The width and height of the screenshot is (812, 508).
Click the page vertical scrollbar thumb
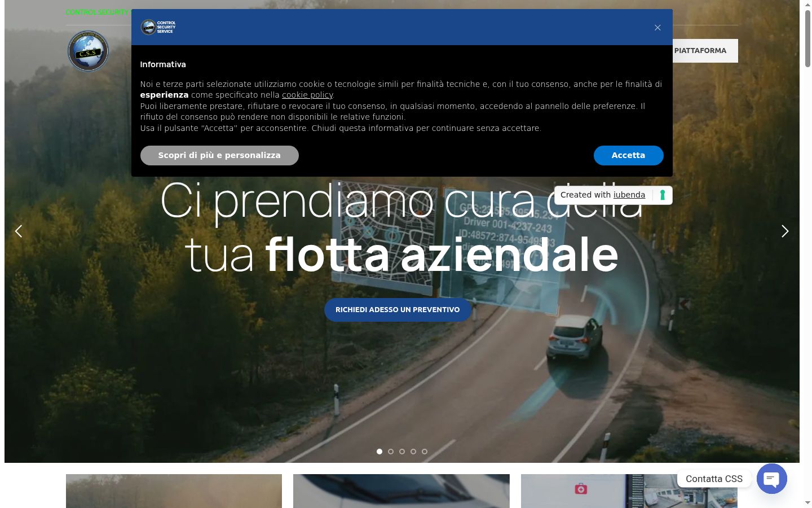807,38
